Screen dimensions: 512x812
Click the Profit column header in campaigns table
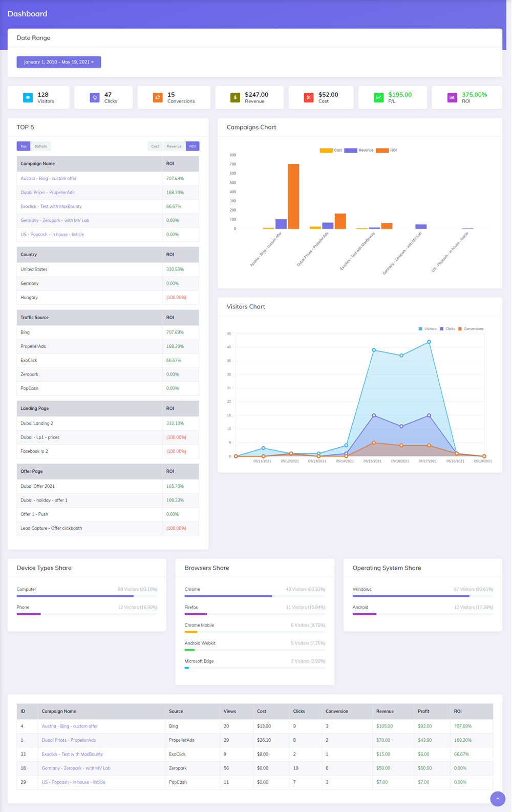point(423,712)
